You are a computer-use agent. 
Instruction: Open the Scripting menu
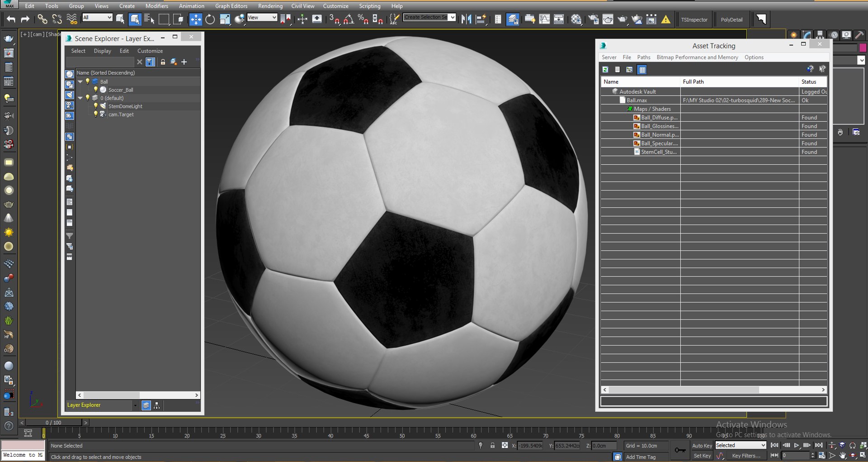click(x=369, y=6)
